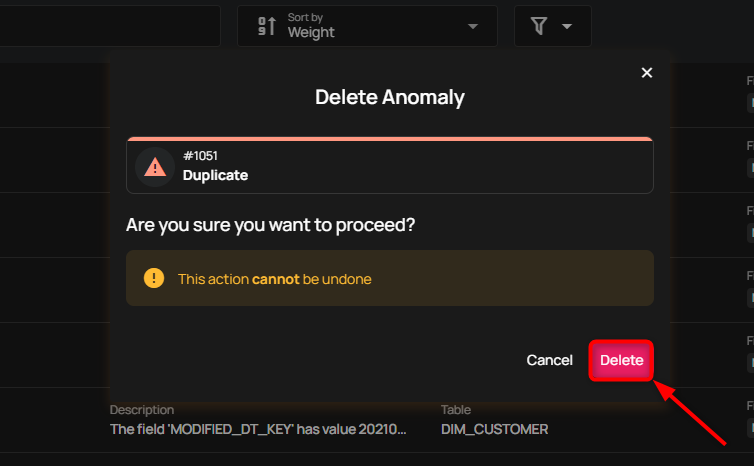
Task: Close the Delete Anomaly dialog with X
Action: [x=647, y=73]
